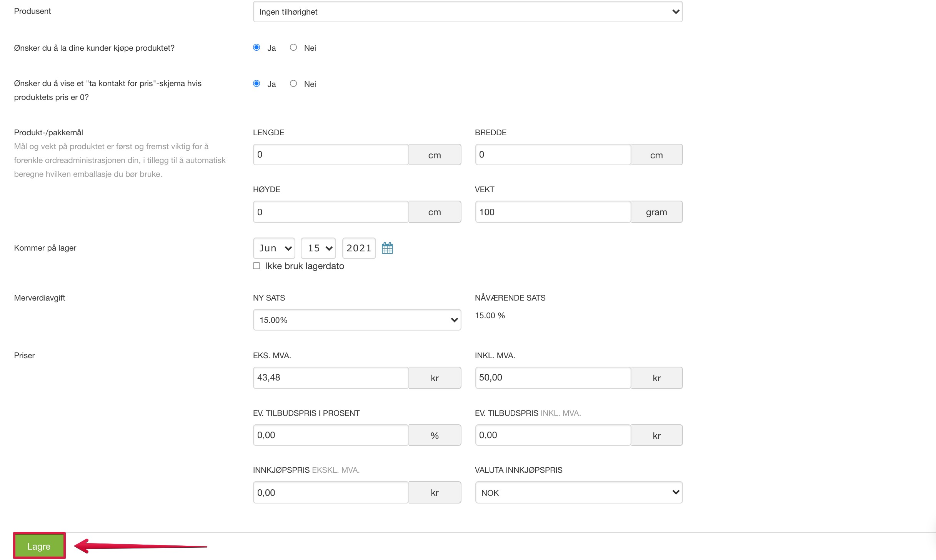The height and width of the screenshot is (560, 936).
Task: Click the cm unit beside Bredde
Action: [656, 155]
